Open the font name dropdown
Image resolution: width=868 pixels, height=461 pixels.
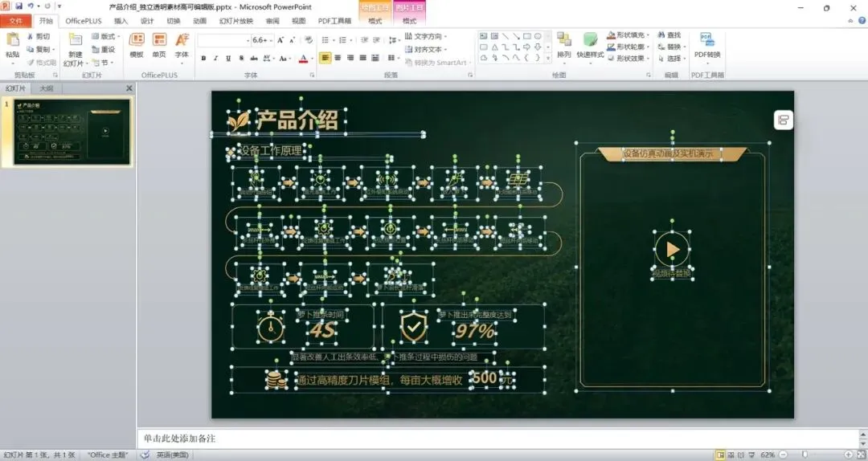pyautogui.click(x=248, y=40)
